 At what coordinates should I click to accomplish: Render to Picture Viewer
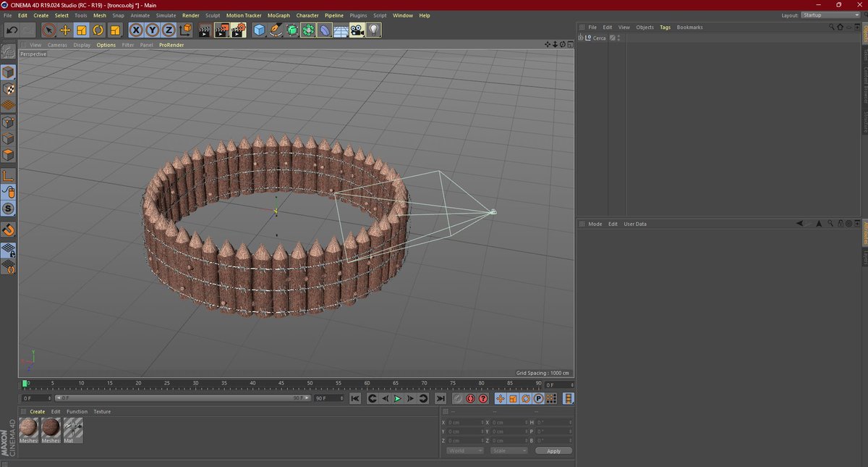click(221, 30)
